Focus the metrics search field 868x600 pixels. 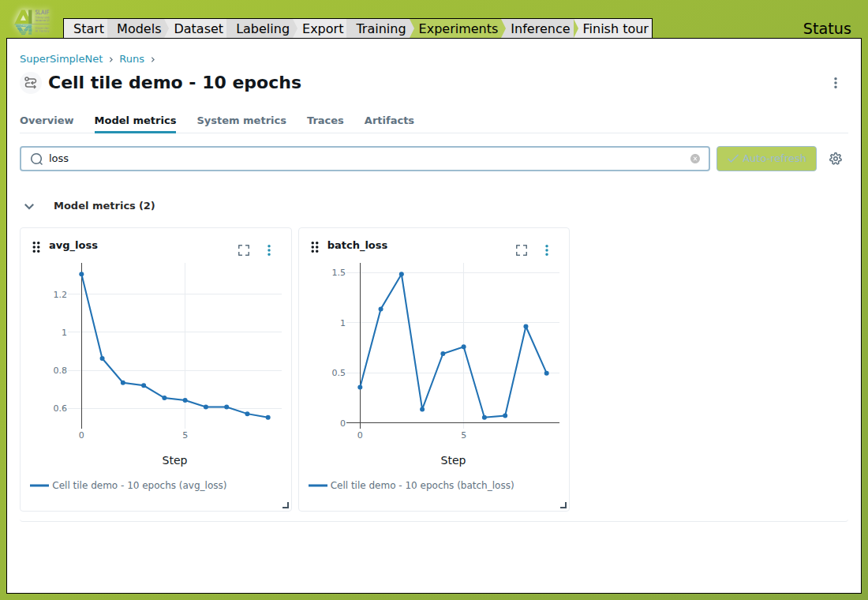coord(365,159)
